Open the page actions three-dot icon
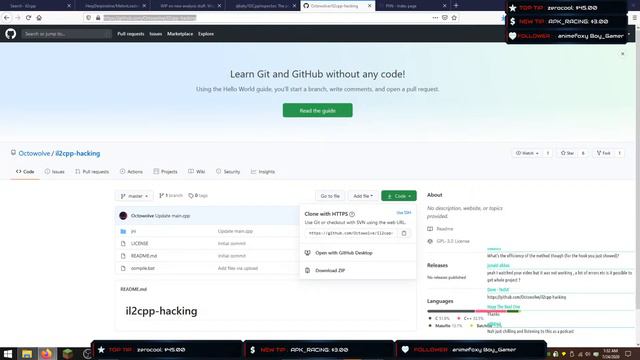The width and height of the screenshot is (640, 360). (435, 18)
